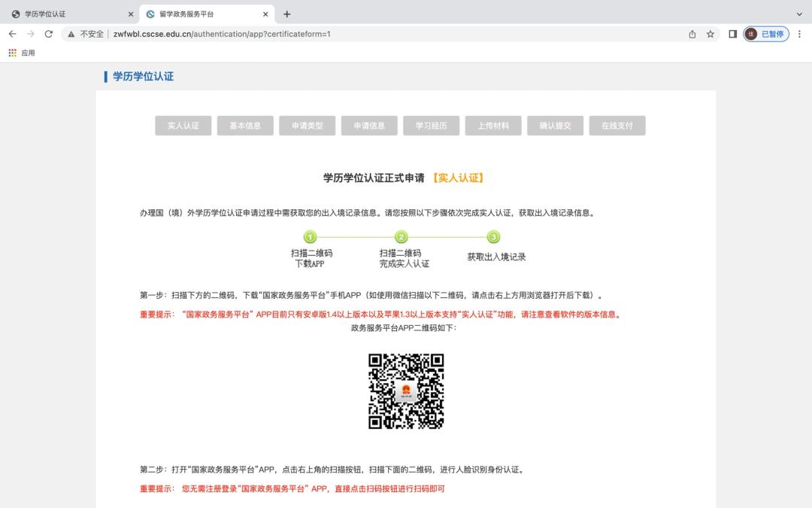Toggle the browser side panel icon
Screen dimensions: 812x508
[732, 34]
